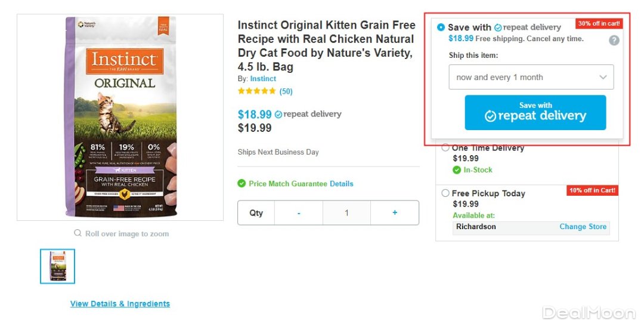This screenshot has height=327, width=644.
Task: Click the Change Store link
Action: coord(583,227)
